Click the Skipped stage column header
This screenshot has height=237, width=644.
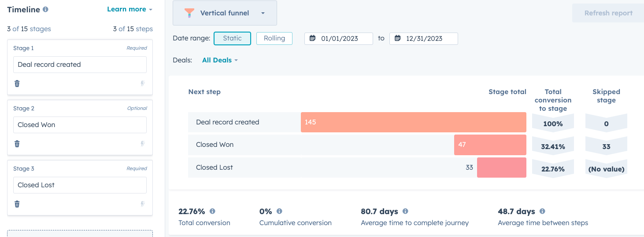pos(606,96)
